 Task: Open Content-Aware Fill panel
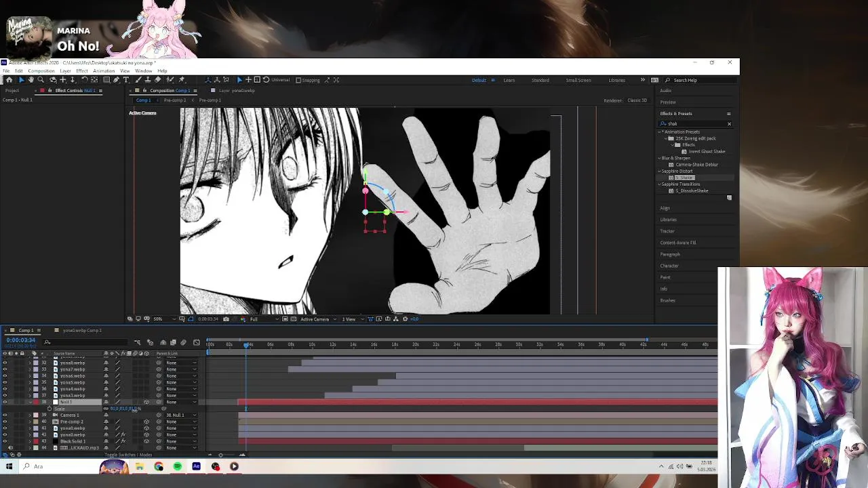(x=678, y=243)
